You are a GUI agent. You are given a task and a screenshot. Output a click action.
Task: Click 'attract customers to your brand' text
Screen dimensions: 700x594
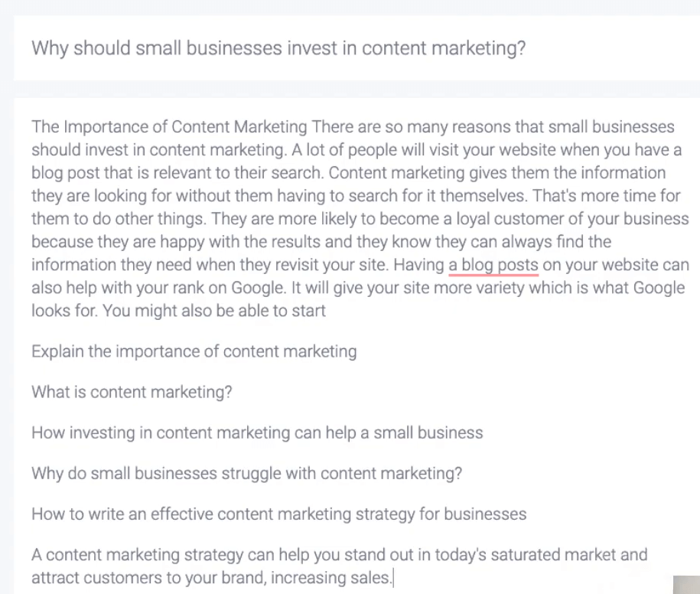coord(149,579)
